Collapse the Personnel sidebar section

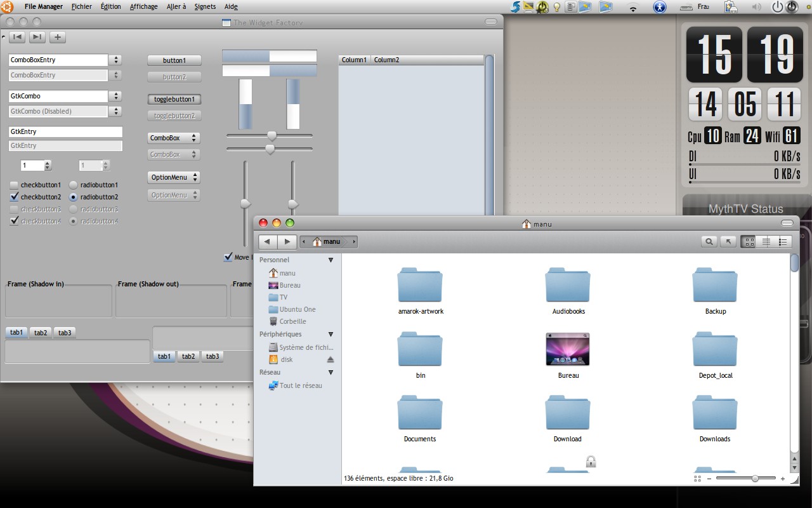(331, 260)
